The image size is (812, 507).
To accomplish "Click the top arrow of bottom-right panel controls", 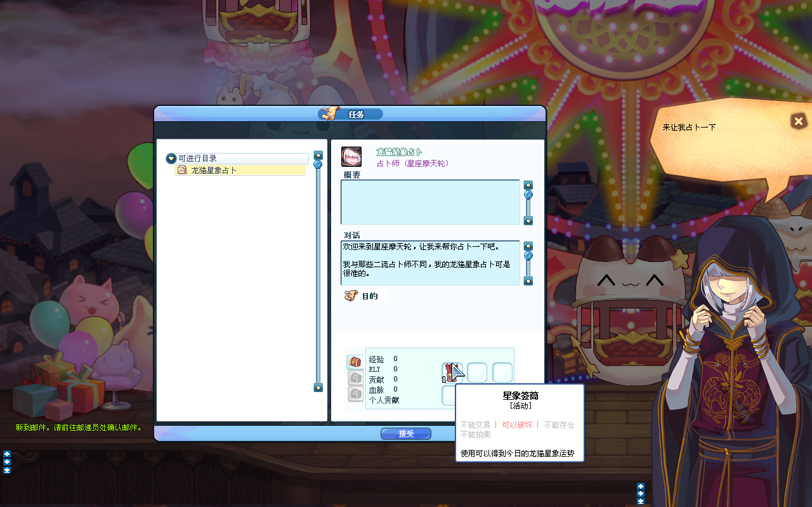I will [641, 486].
